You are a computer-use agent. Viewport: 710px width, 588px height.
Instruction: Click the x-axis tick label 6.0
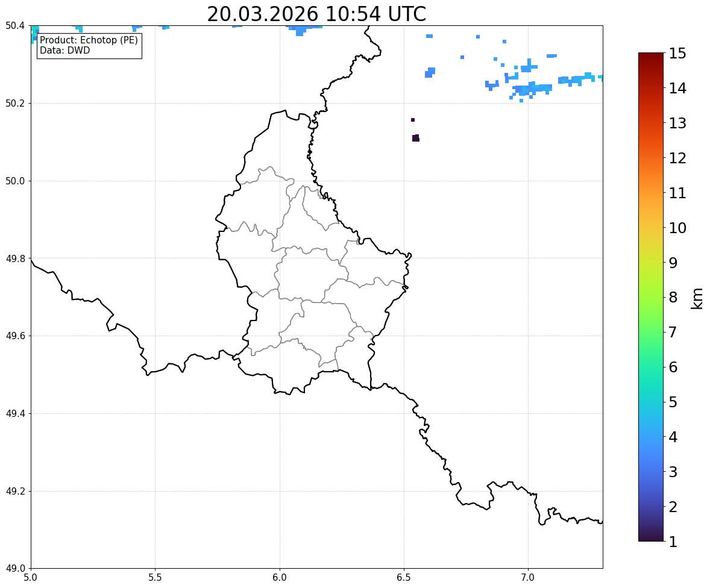[x=280, y=578]
